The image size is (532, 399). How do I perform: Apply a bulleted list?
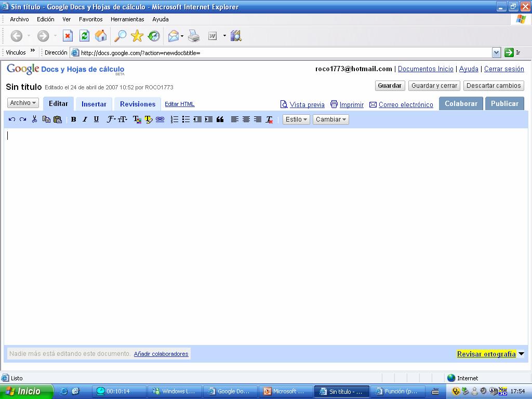(x=186, y=119)
